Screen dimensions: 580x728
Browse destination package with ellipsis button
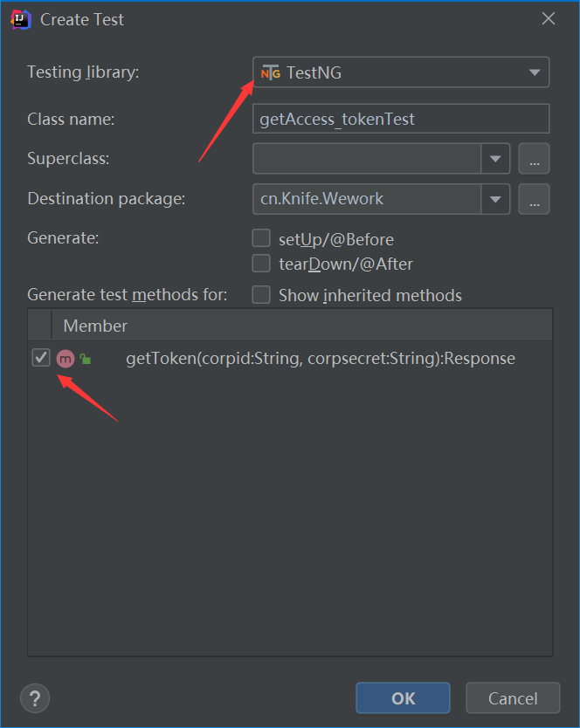point(534,199)
